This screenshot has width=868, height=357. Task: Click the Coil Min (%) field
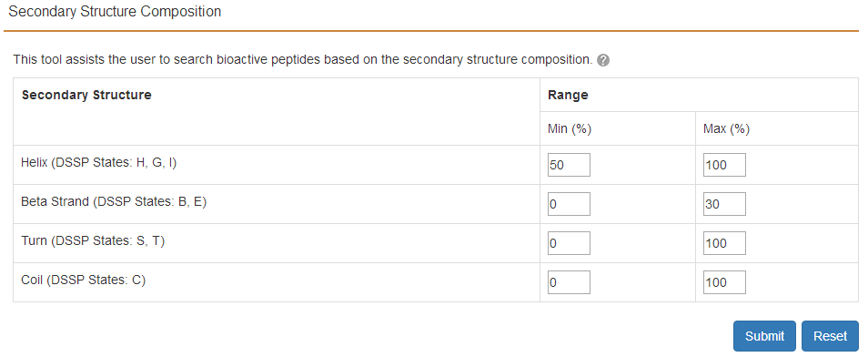569,282
